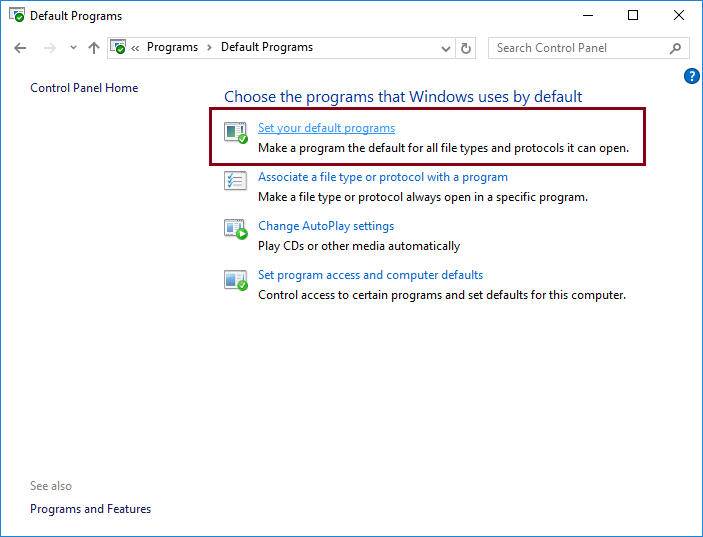Expand the double-chevron before Programs in the breadcrumb
This screenshot has height=537, width=703.
[x=135, y=48]
